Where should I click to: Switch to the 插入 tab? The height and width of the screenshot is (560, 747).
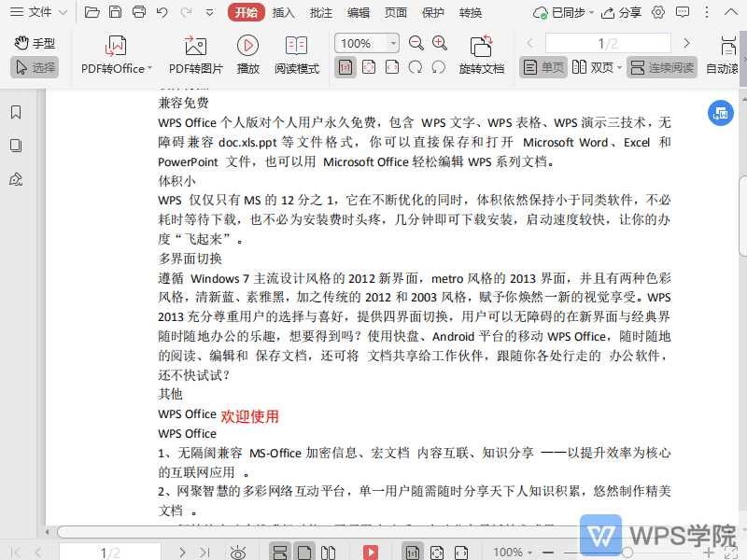click(283, 13)
